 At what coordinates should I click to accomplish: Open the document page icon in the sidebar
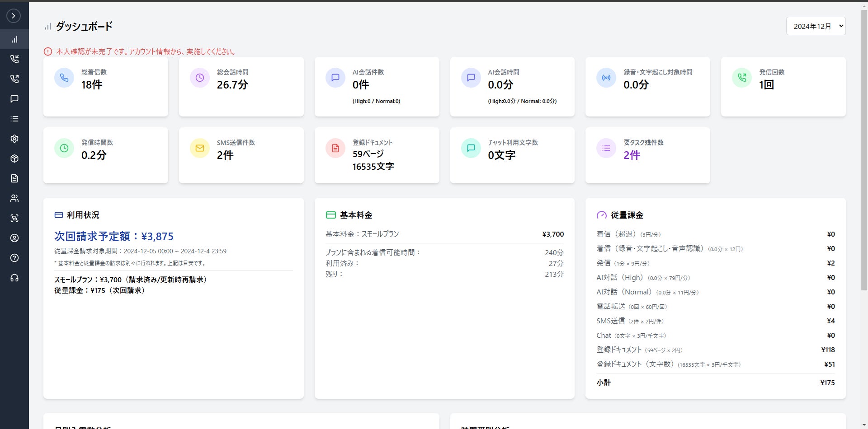[x=14, y=178]
